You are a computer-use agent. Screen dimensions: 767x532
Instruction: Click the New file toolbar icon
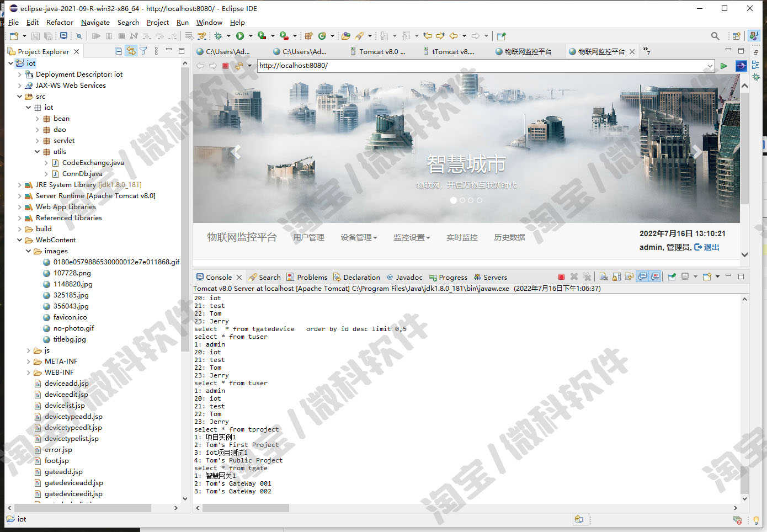click(x=14, y=36)
